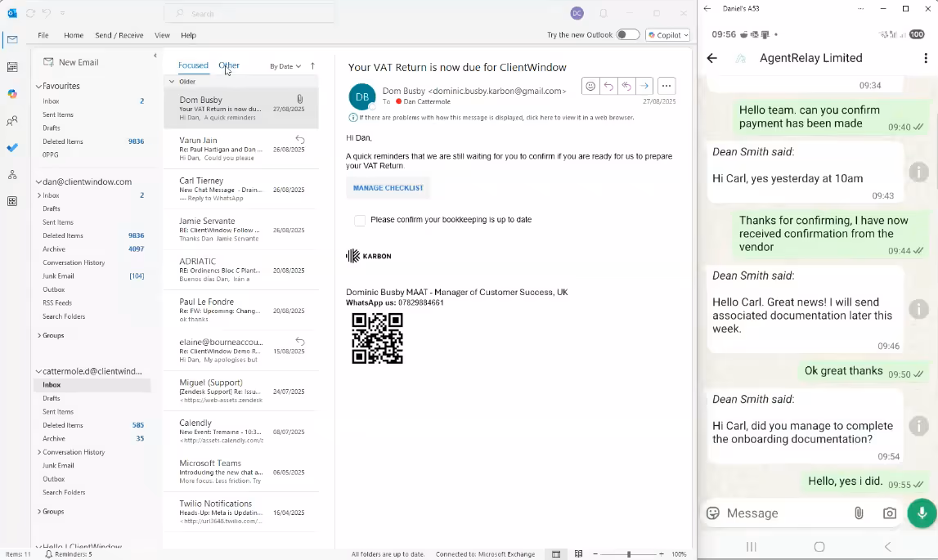Tap the emoji icon in WhatsApp message bar
The width and height of the screenshot is (938, 560).
713,513
